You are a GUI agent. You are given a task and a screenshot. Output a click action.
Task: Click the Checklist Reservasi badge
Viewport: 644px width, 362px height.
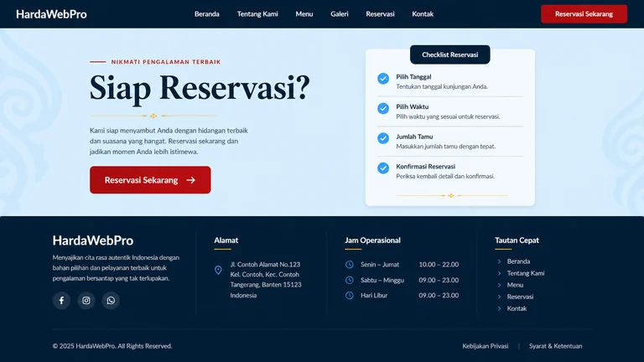point(449,54)
